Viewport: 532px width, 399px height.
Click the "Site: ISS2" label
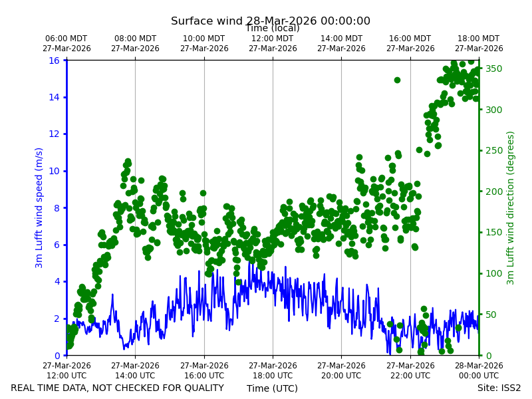[x=499, y=388]
